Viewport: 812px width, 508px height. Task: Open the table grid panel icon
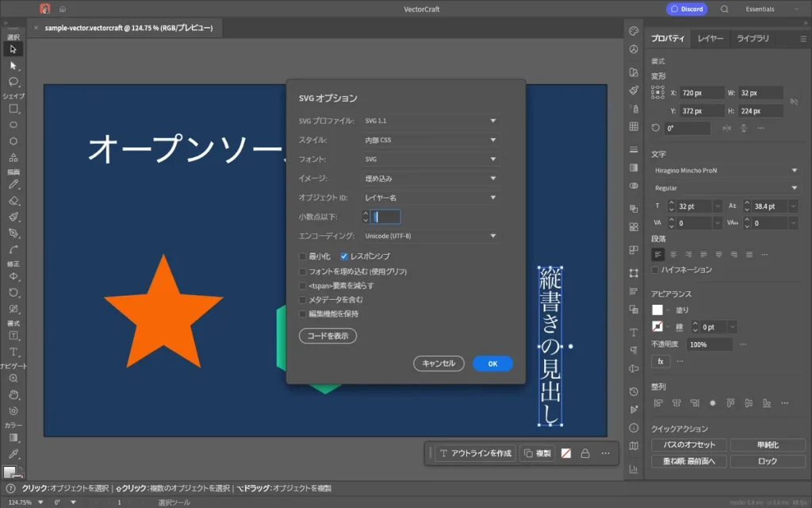[634, 126]
